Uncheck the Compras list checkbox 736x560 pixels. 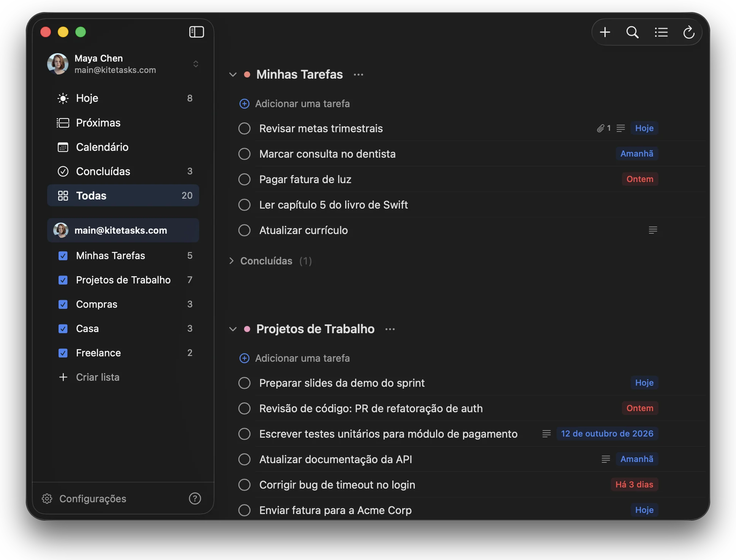(63, 304)
